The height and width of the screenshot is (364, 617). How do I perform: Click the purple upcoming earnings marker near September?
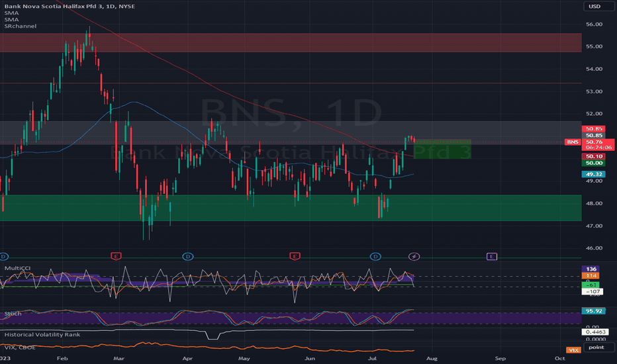tap(492, 257)
